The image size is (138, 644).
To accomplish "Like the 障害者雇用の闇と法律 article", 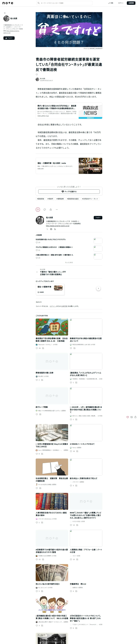I will point(37,380).
